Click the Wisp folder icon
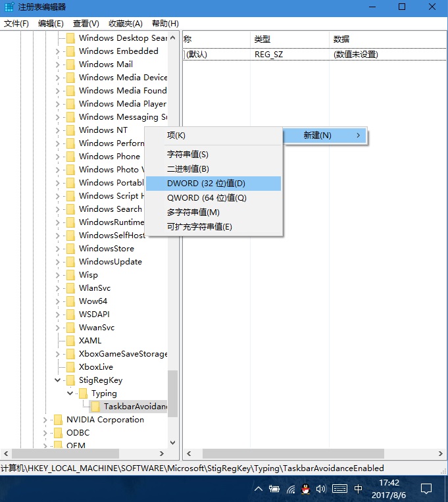Image resolution: width=448 pixels, height=502 pixels. pyautogui.click(x=70, y=275)
